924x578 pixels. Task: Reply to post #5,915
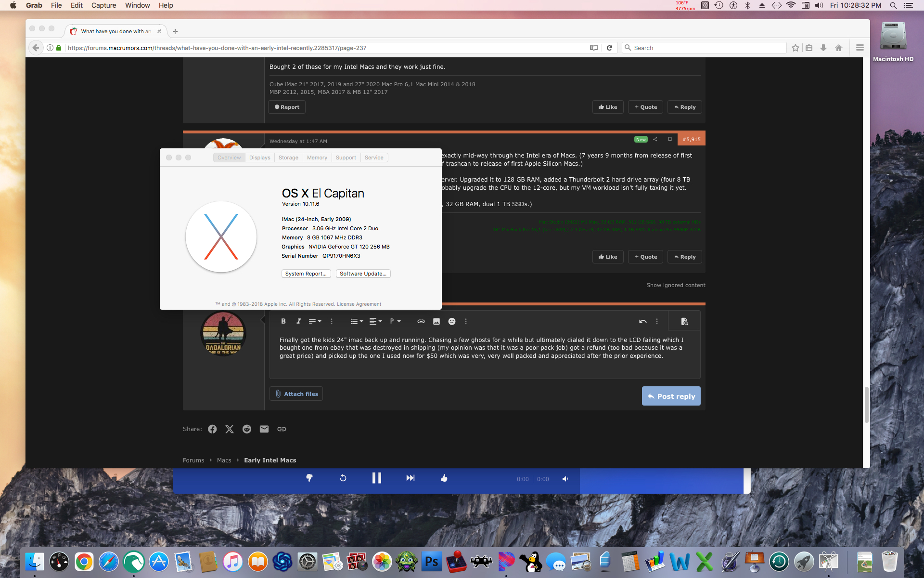[685, 257]
